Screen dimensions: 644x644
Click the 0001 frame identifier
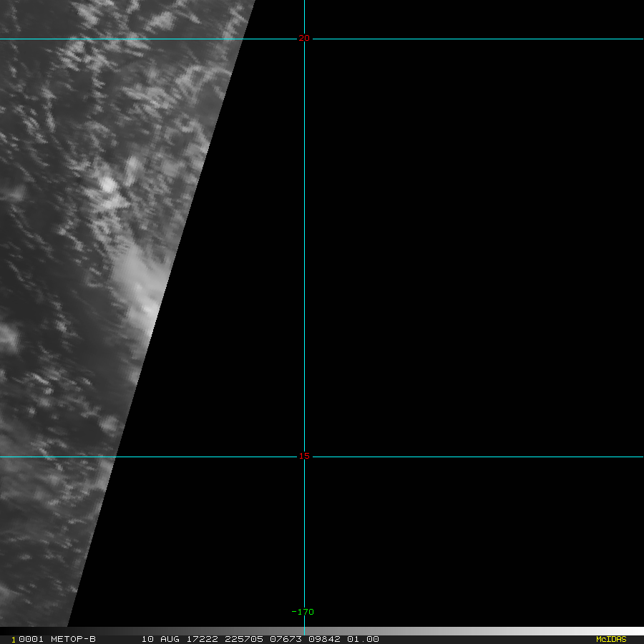pyautogui.click(x=31, y=639)
